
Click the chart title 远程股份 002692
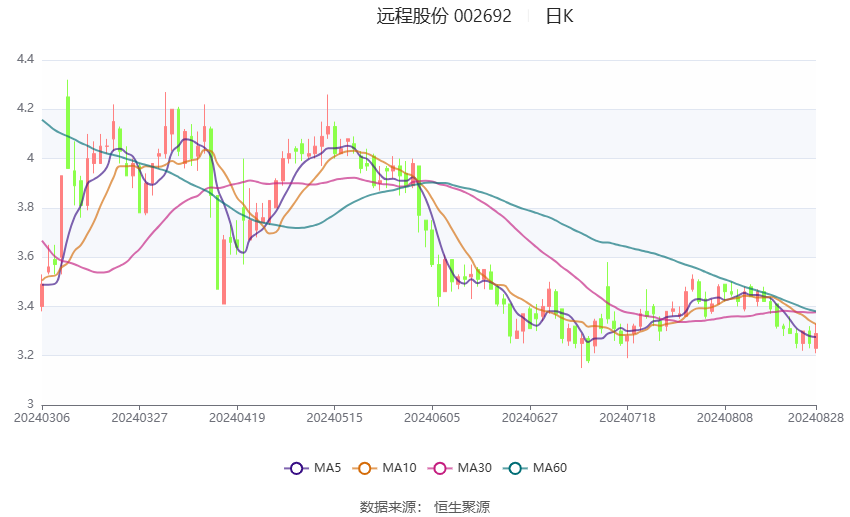pyautogui.click(x=444, y=16)
